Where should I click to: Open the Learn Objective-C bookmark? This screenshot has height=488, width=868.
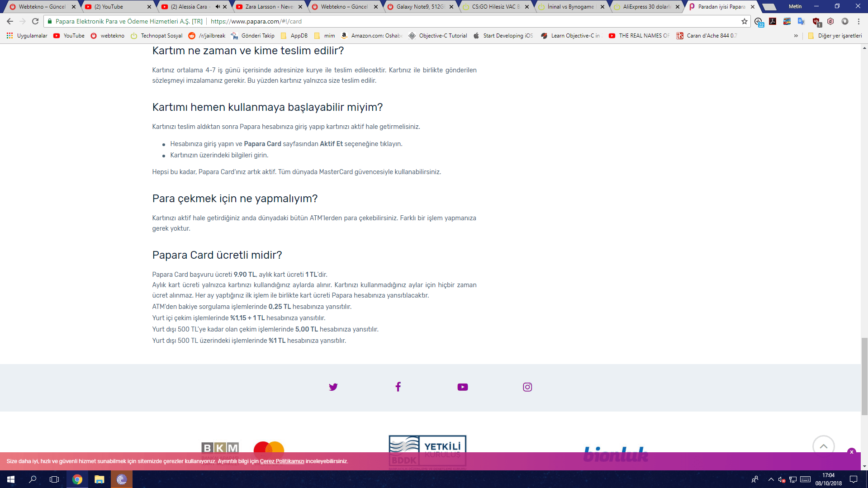(x=572, y=36)
